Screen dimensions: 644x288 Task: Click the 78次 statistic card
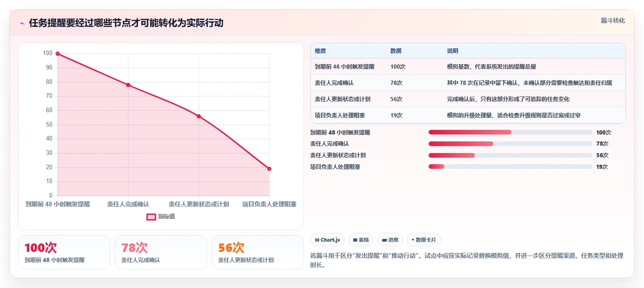pyautogui.click(x=161, y=252)
